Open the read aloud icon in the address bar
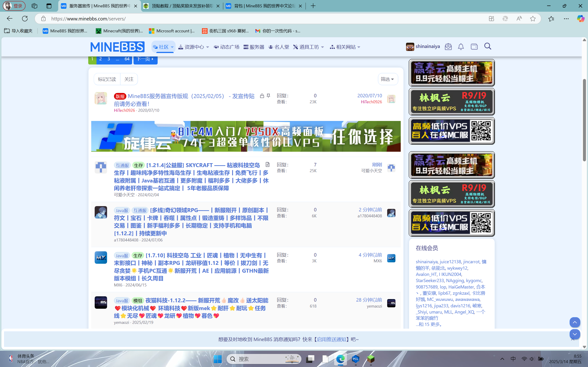The height and width of the screenshot is (367, 588). tap(519, 19)
